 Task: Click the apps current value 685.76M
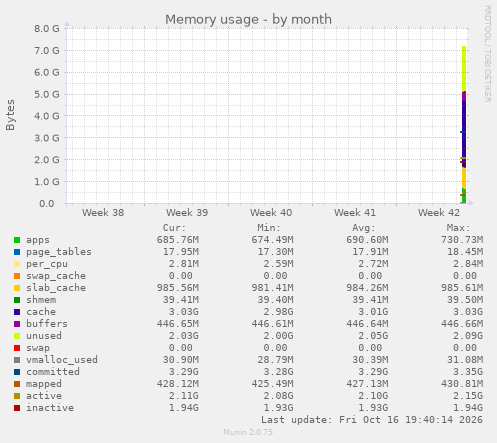pos(178,240)
